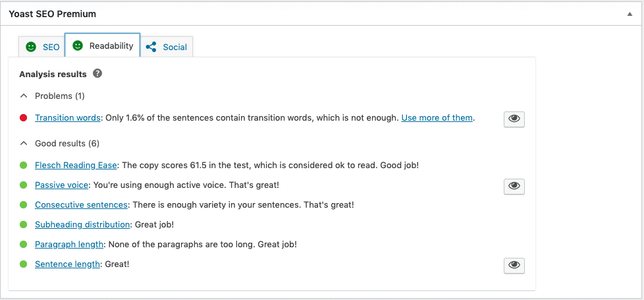Image resolution: width=644 pixels, height=300 pixels.
Task: Click the green smiley on Readability tab
Action: tap(78, 45)
